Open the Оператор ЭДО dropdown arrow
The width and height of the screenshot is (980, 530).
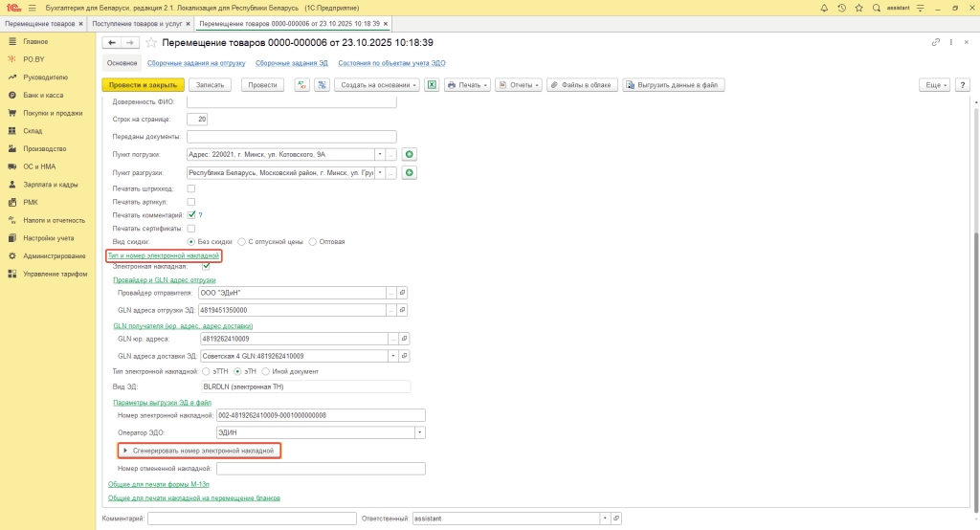pos(419,432)
